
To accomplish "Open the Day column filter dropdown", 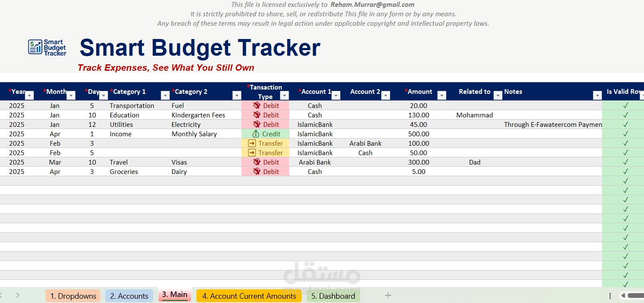I will tap(103, 95).
